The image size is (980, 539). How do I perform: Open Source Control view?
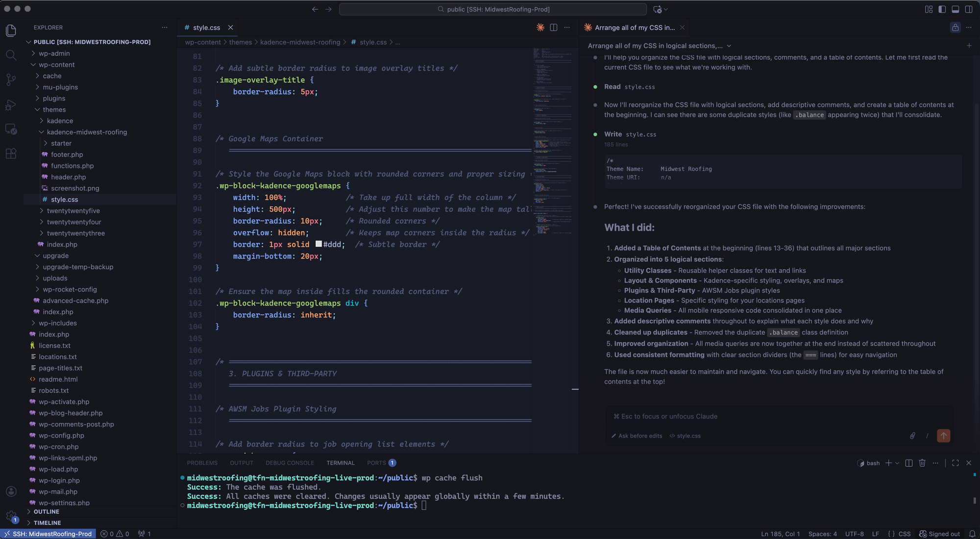coord(11,80)
